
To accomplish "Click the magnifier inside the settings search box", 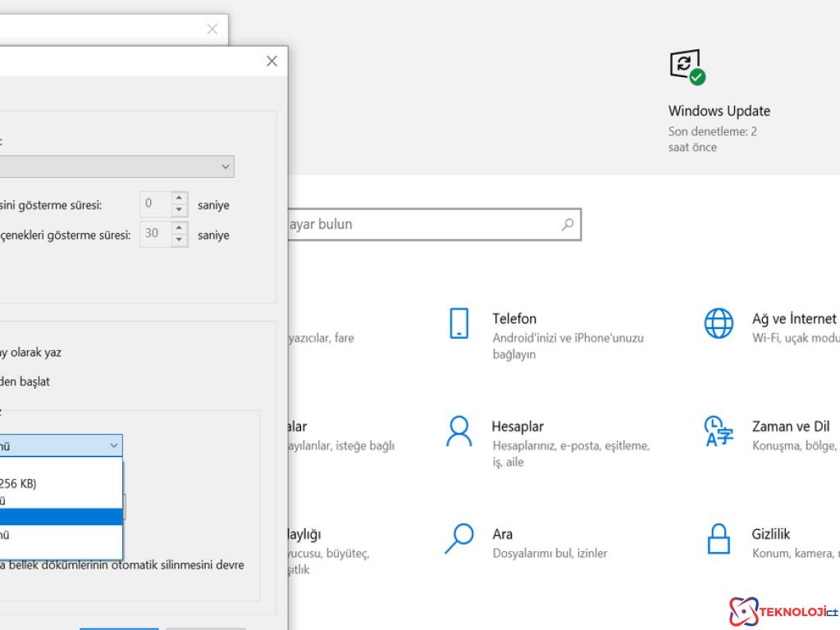I will click(567, 224).
